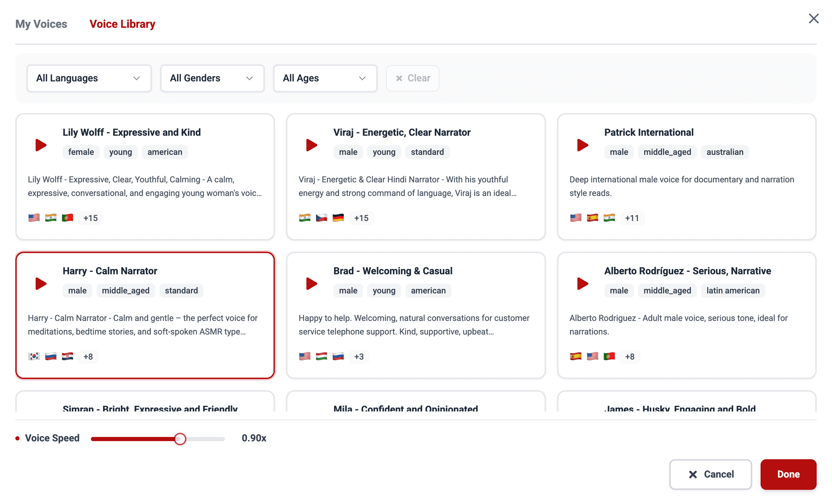Screen dimensions: 832x504
Task: Play Alberto Rodríguez voice sample
Action: (x=582, y=284)
